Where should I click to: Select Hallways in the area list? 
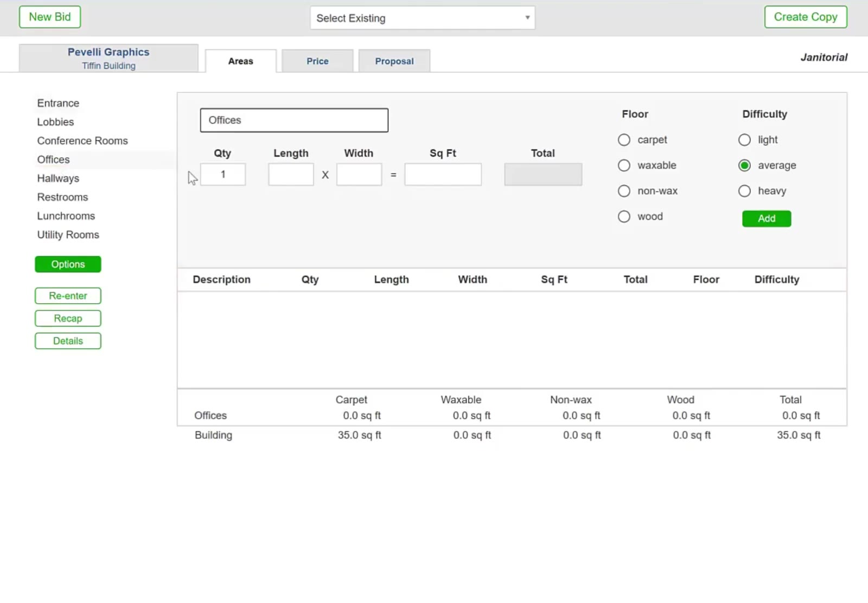(x=58, y=178)
